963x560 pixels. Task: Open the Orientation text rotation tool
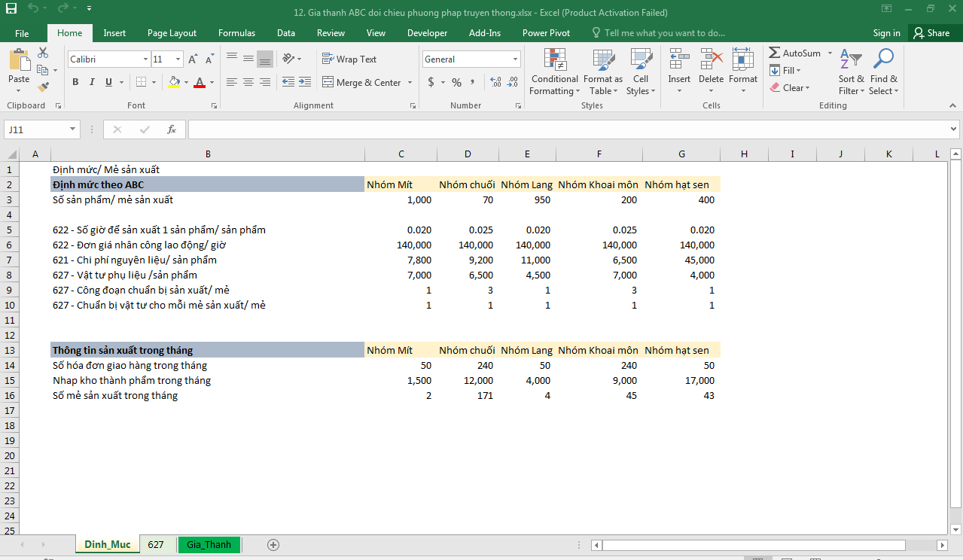288,59
